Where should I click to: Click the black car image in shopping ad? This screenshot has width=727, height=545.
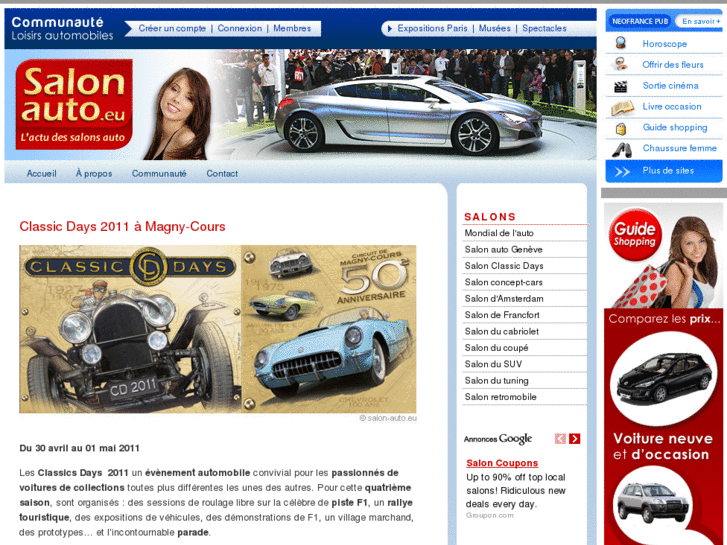click(664, 378)
